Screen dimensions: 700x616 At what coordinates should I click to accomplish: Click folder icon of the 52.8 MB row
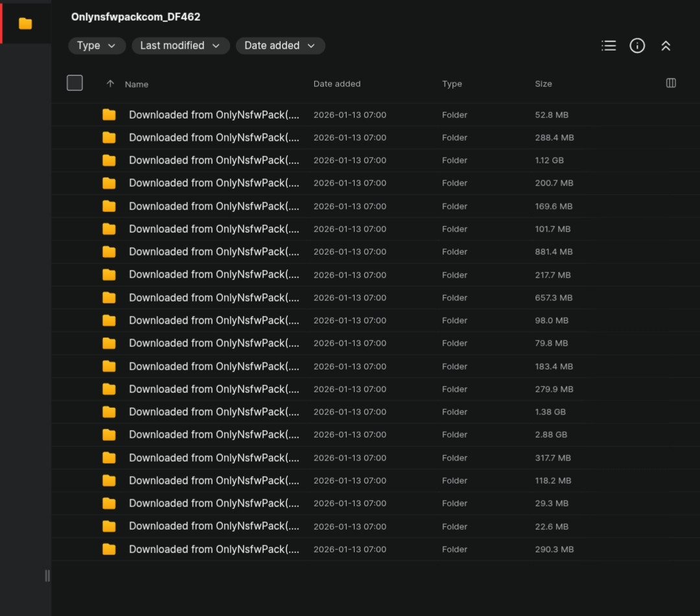[x=109, y=115]
